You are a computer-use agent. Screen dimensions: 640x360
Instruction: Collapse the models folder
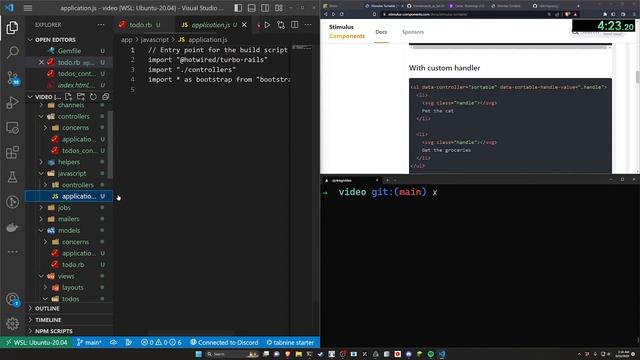69,231
